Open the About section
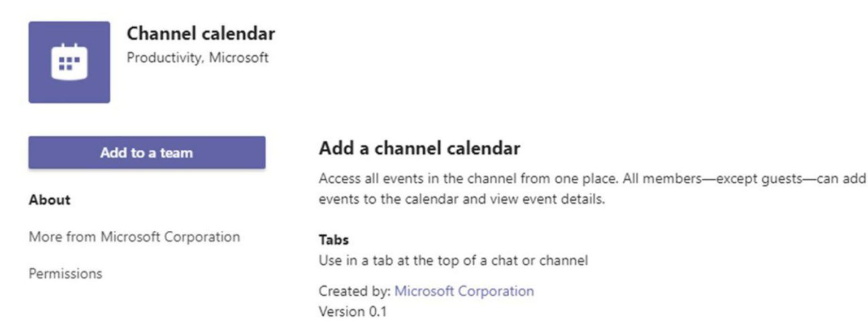 pyautogui.click(x=50, y=200)
